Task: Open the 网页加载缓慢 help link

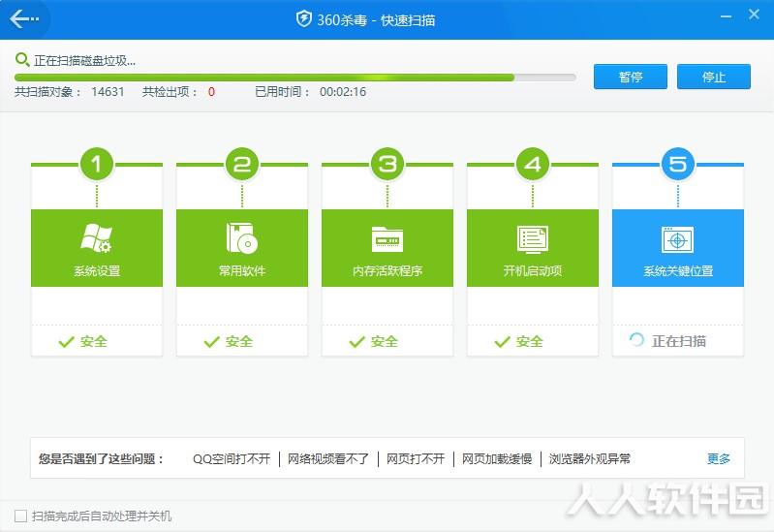Action: tap(497, 459)
